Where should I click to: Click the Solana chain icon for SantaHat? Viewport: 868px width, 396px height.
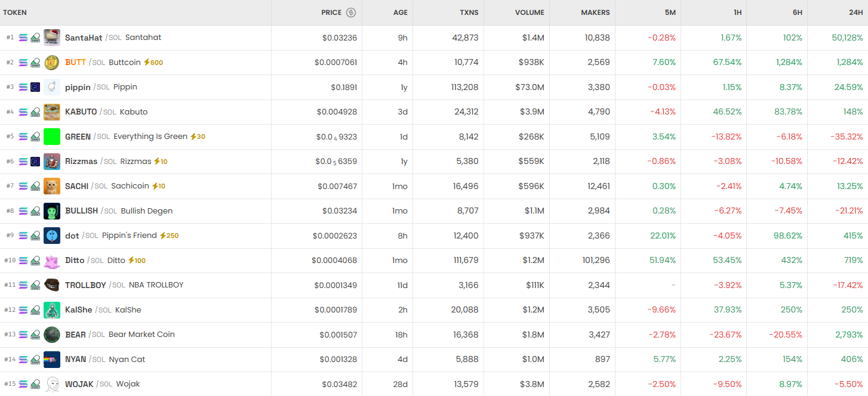coord(23,38)
